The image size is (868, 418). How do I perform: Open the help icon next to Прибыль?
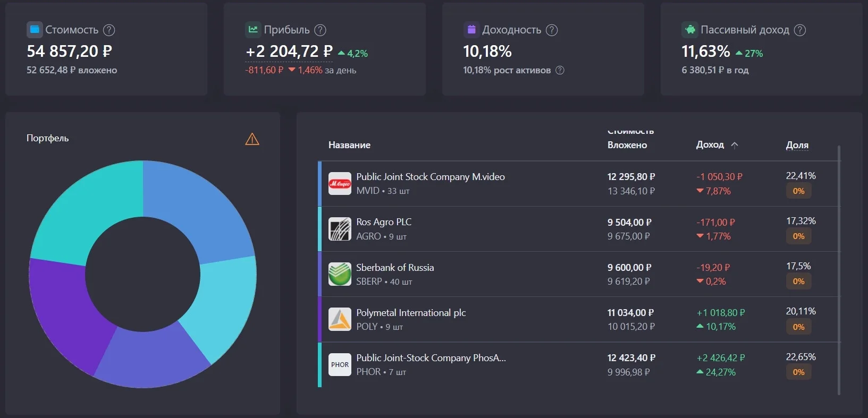tap(320, 30)
